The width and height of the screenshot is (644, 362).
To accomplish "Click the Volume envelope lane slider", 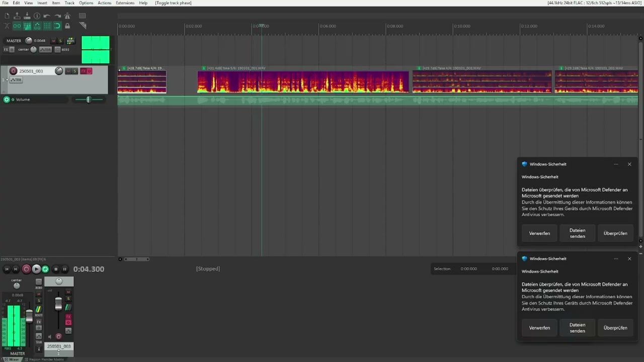I will click(x=89, y=100).
